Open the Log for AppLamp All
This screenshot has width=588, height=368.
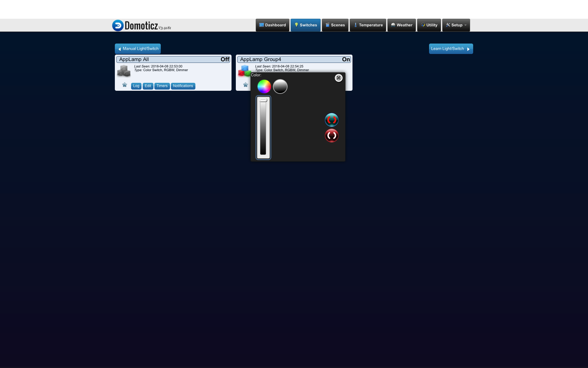(x=136, y=86)
